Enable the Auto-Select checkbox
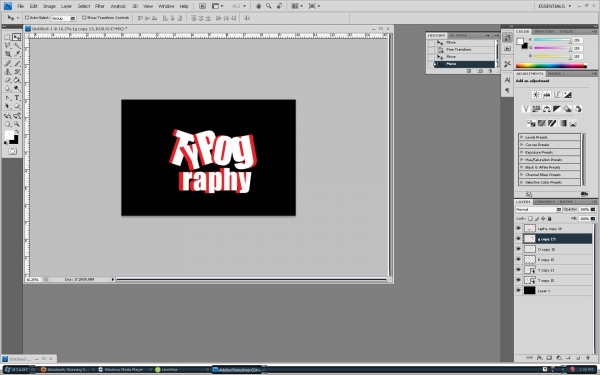600x375 pixels. click(27, 18)
